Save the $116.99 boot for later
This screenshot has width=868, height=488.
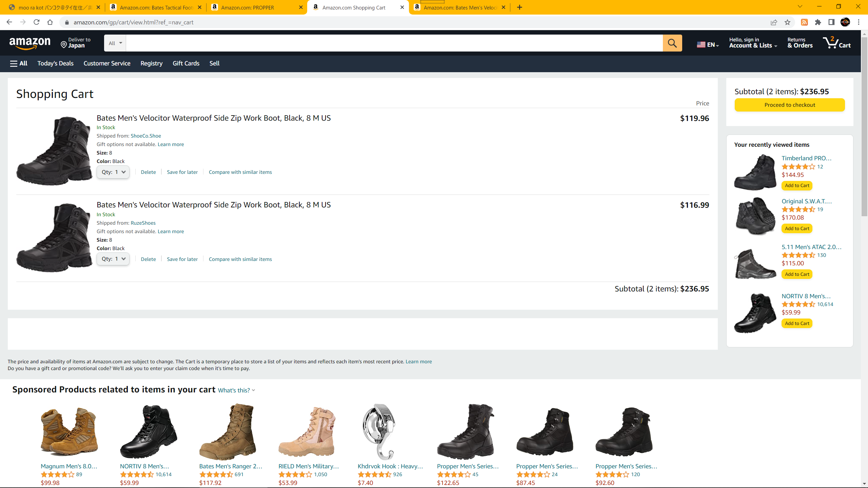pyautogui.click(x=182, y=259)
